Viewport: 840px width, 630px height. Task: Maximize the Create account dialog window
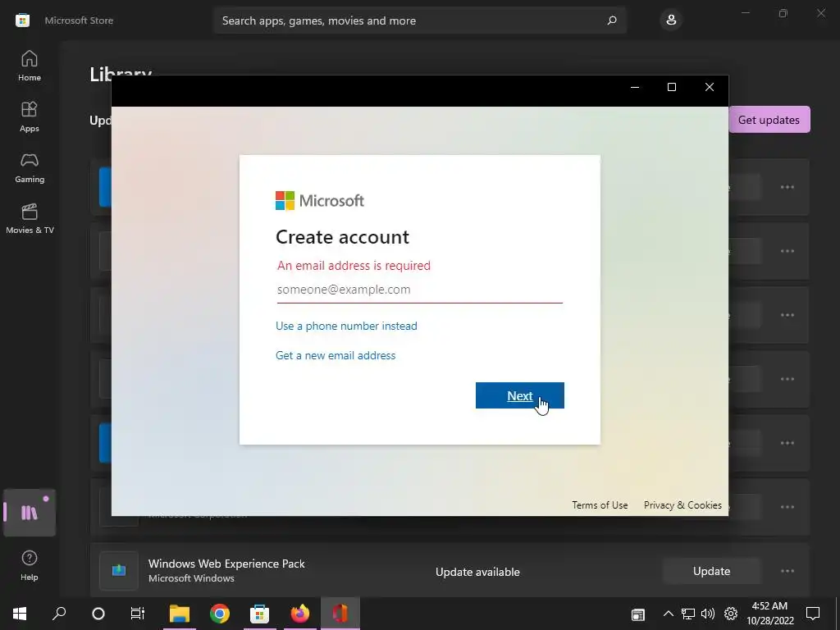(x=671, y=87)
